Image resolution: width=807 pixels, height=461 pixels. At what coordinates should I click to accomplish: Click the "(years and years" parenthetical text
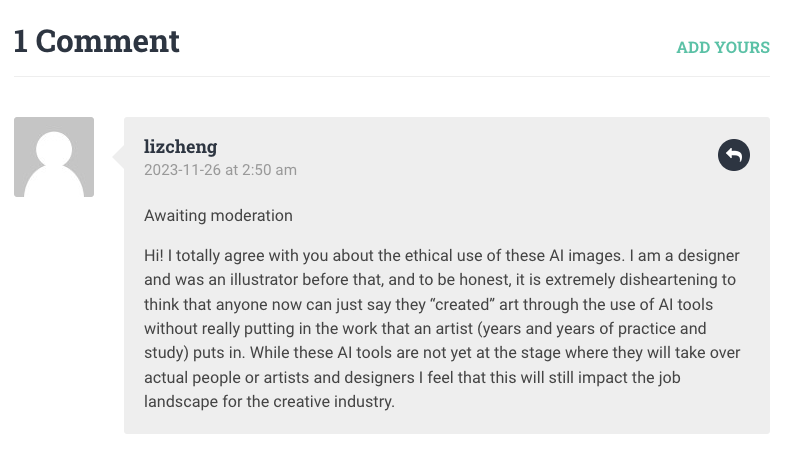536,329
